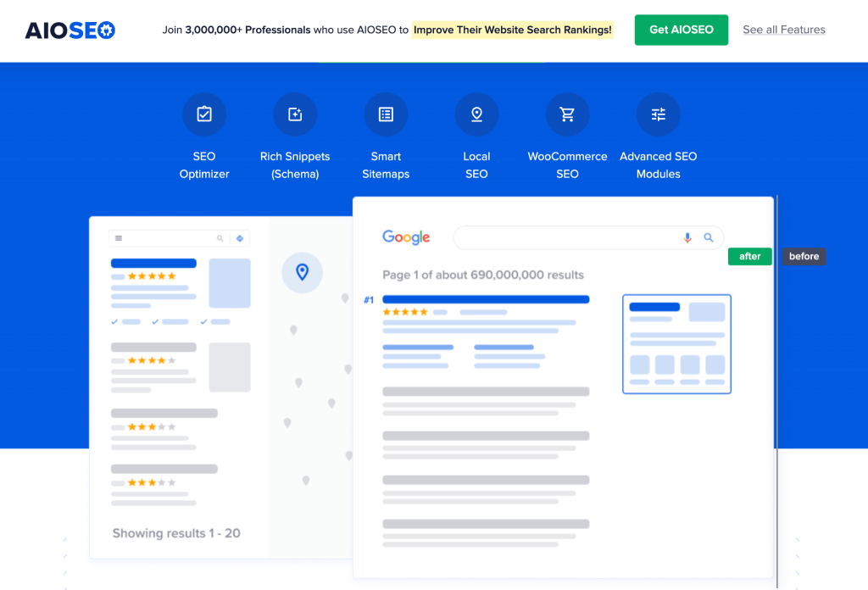Click the green after label

point(749,256)
